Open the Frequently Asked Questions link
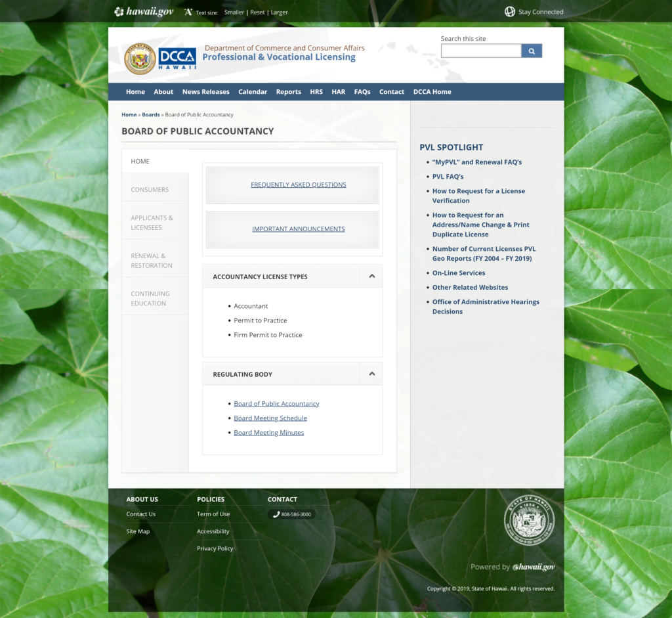 coord(298,185)
